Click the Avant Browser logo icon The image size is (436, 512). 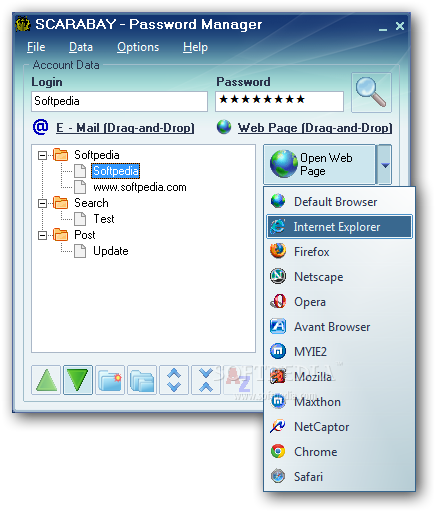[278, 326]
